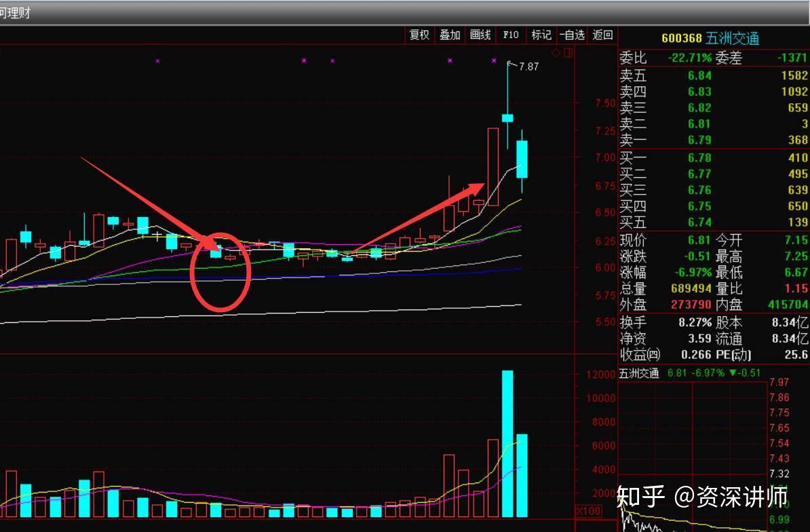
Task: Click the 外盘 value 273790
Action: click(691, 305)
